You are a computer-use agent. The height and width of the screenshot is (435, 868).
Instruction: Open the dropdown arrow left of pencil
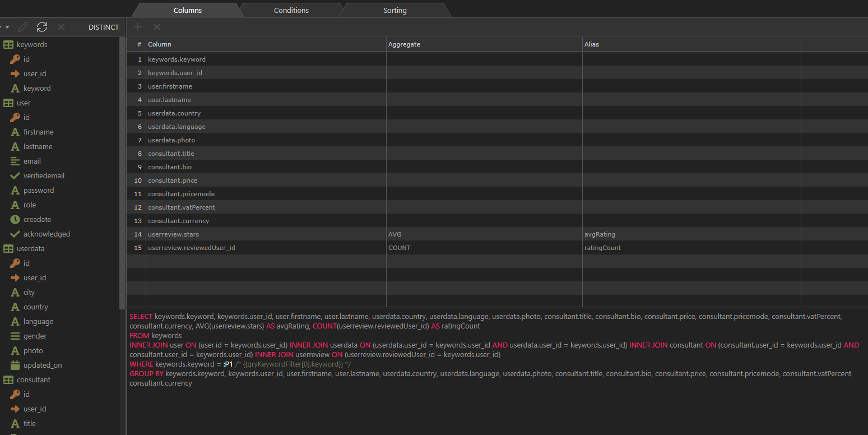6,27
